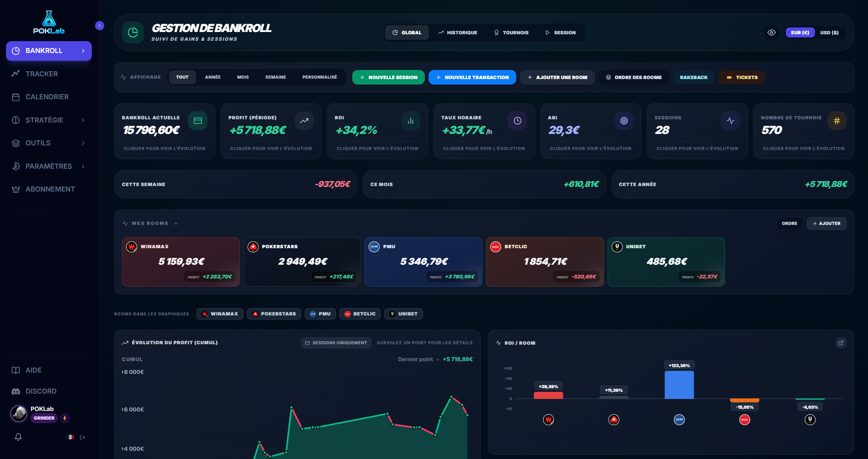Click the Sessions pulse icon
Screen dimensions: 868x459
tap(730, 121)
